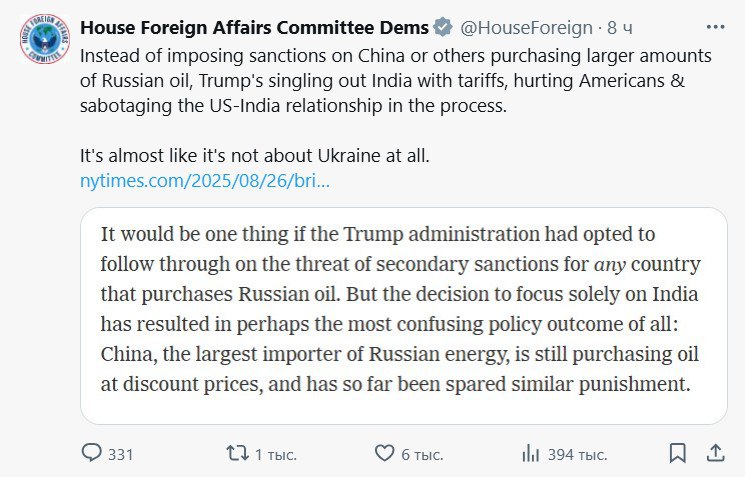Click the 8 ч timestamp
The width and height of the screenshot is (745, 477).
coord(620,28)
